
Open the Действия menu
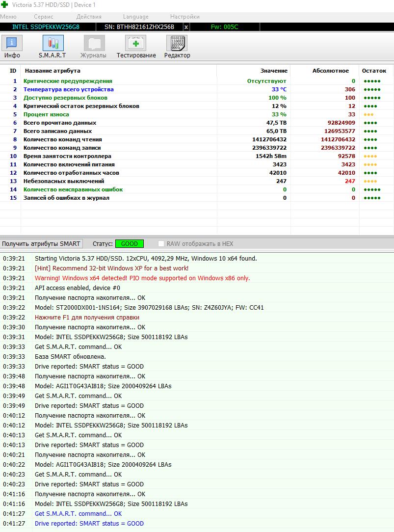(89, 17)
